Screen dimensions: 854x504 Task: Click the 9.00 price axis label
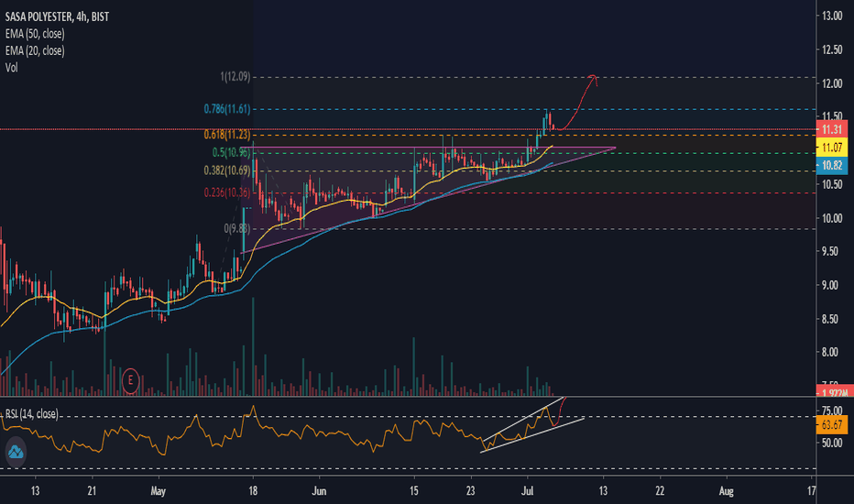[x=832, y=285]
